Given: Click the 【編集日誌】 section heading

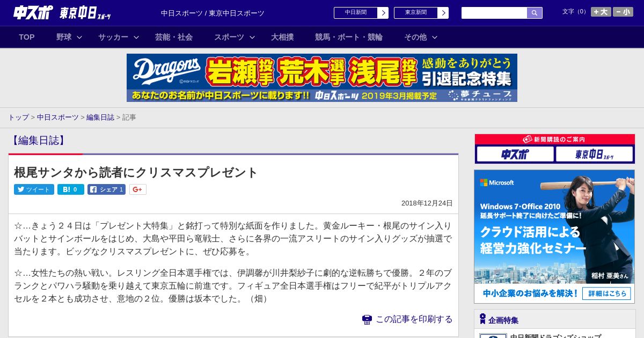Looking at the screenshot, I should pyautogui.click(x=38, y=141).
